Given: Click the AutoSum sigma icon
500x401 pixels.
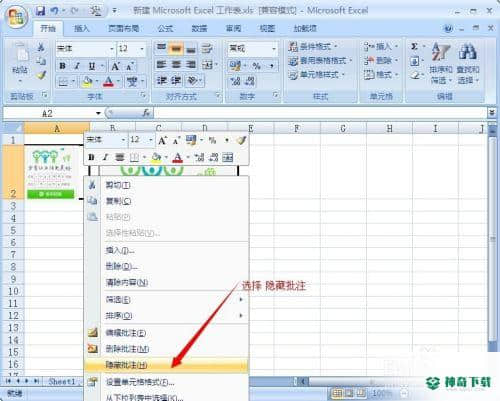Looking at the screenshot, I should tap(414, 47).
